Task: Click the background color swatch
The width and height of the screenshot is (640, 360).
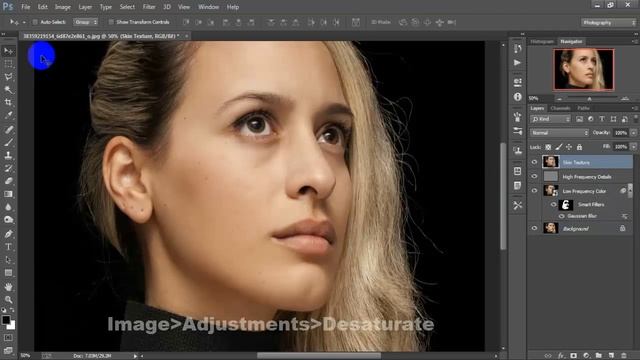Action: coord(12,326)
